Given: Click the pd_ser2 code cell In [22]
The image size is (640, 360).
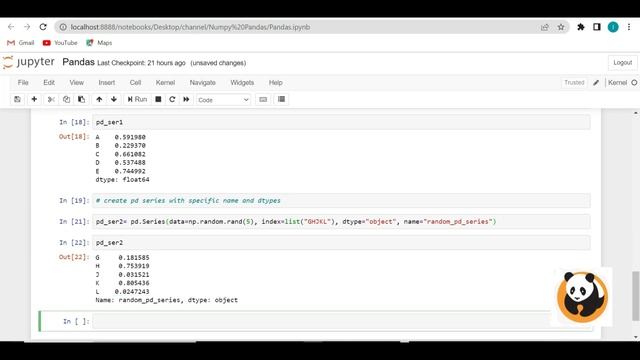Looking at the screenshot, I should [341, 242].
